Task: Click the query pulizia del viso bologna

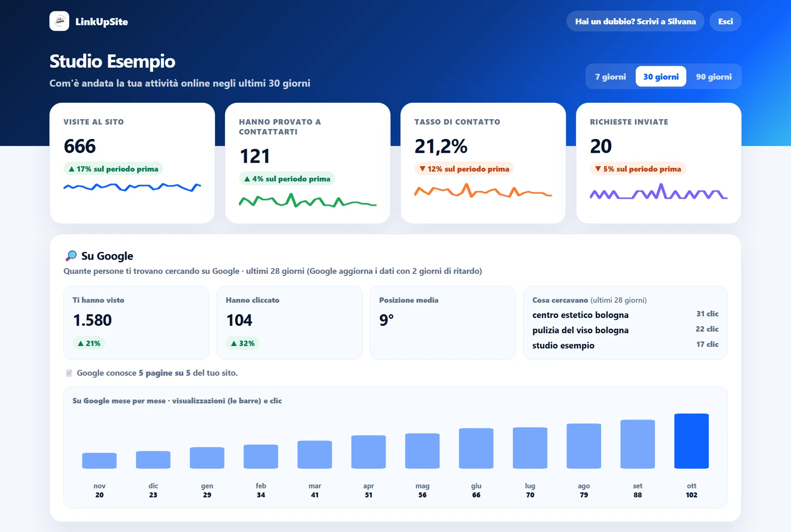Action: tap(580, 330)
